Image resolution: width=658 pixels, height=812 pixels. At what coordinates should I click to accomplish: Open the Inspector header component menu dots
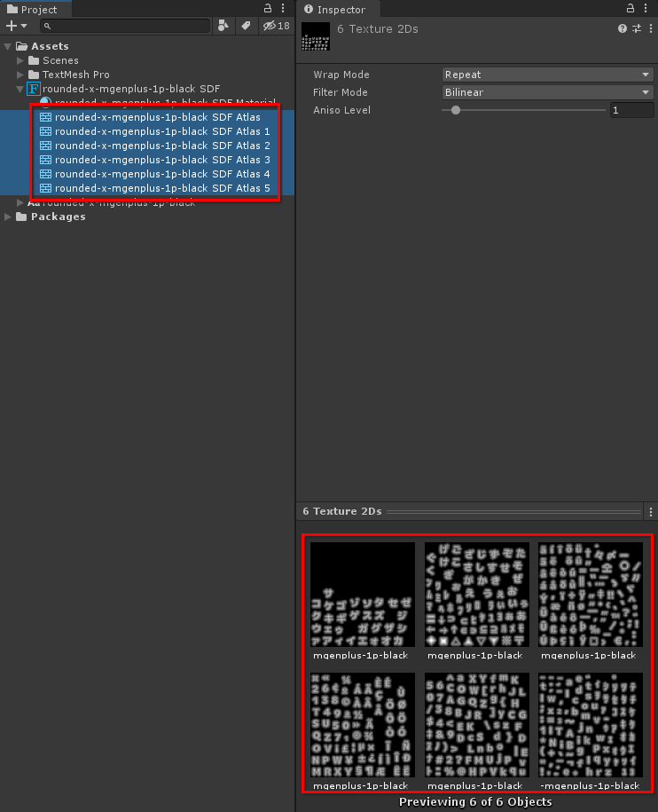(x=651, y=28)
